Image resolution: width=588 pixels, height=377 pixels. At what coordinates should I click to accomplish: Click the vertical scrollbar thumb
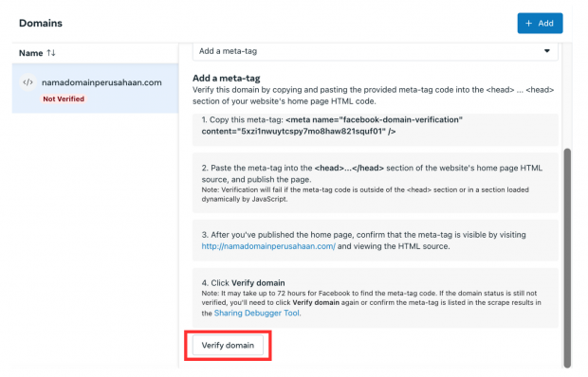coord(567,258)
